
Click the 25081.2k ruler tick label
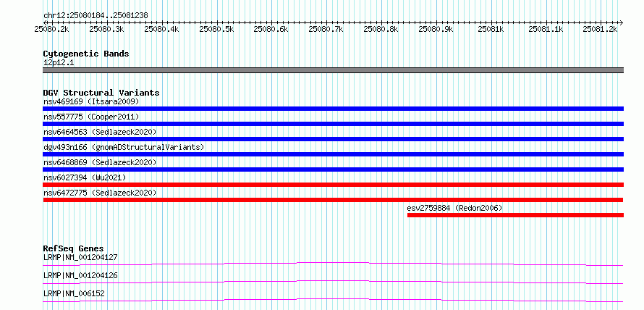601,29
